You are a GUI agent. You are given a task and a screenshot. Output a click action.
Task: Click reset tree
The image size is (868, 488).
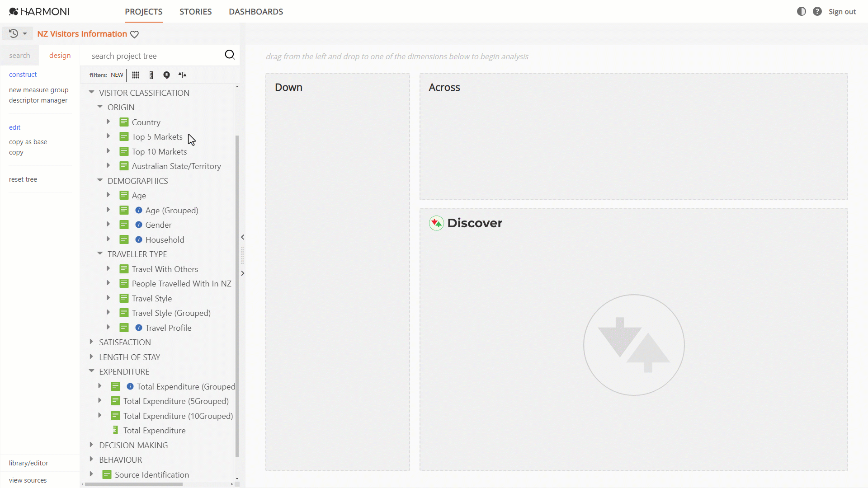tap(23, 179)
